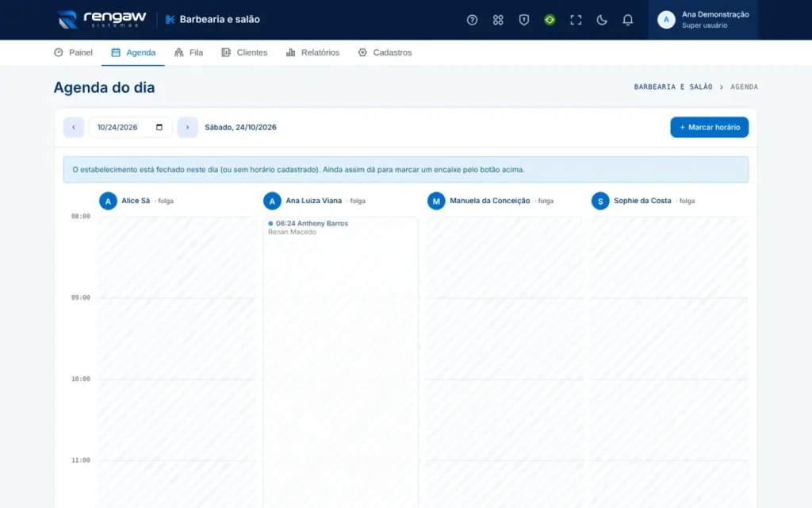
Task: Click the 08:00 time label
Action: pyautogui.click(x=81, y=216)
